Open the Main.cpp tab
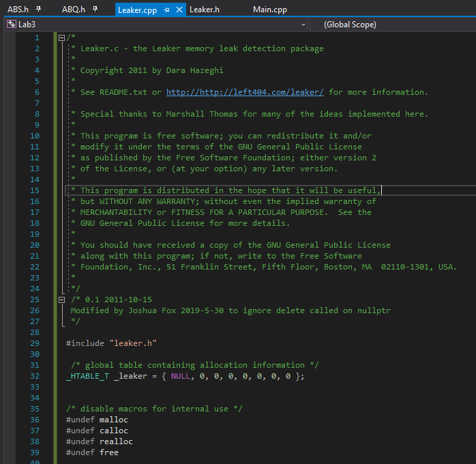This screenshot has width=476, height=464. tap(269, 10)
